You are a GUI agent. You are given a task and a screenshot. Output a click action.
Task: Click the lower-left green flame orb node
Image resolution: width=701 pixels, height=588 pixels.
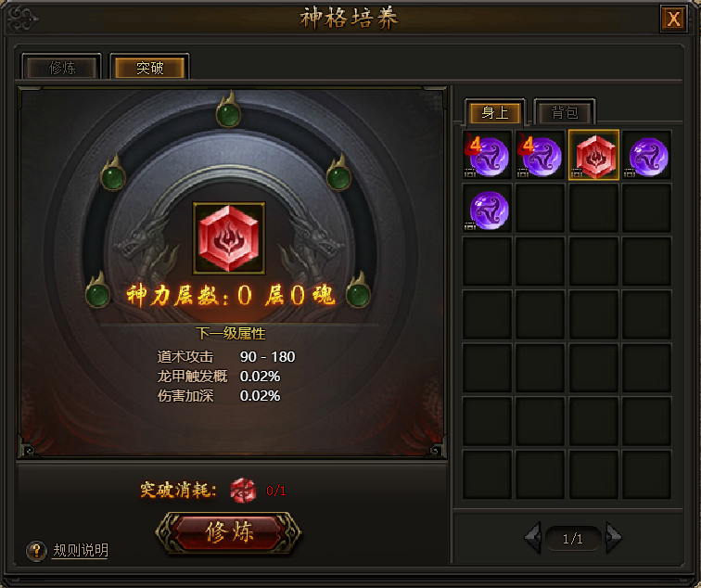pos(97,291)
